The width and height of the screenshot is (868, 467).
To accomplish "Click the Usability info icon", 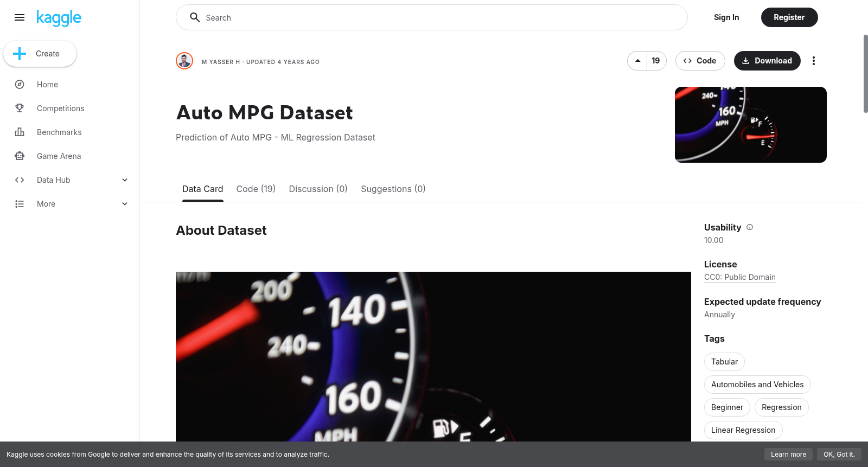I will point(750,227).
